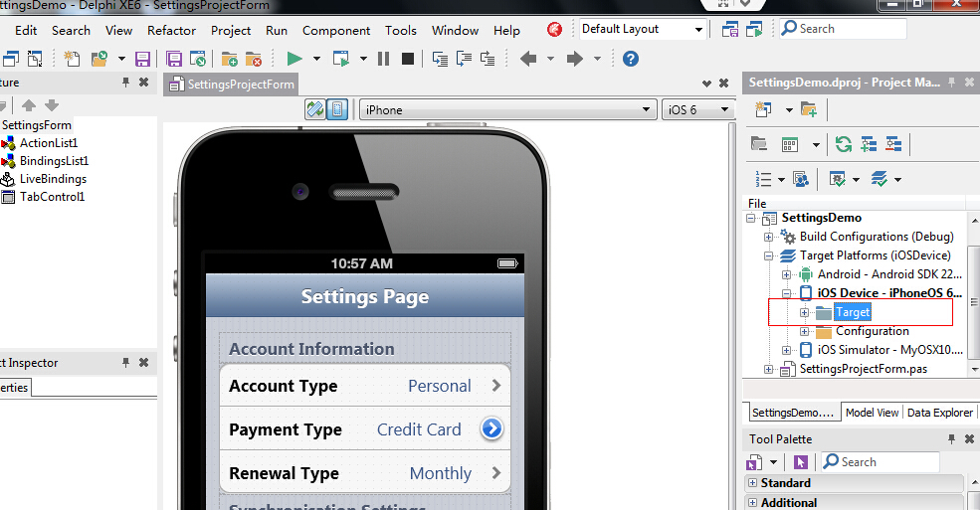Click Remove File from Project folder icon

point(254,59)
